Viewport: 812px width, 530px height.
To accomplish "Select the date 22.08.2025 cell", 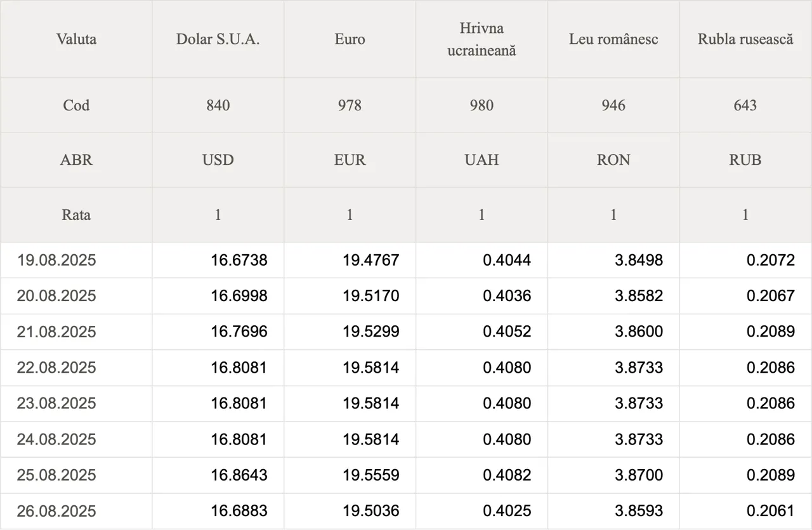I will coord(76,368).
